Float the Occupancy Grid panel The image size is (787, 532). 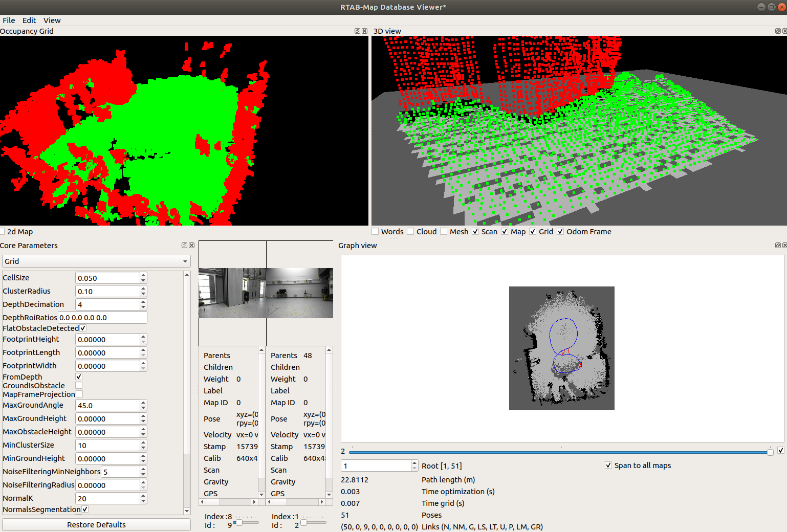(357, 31)
